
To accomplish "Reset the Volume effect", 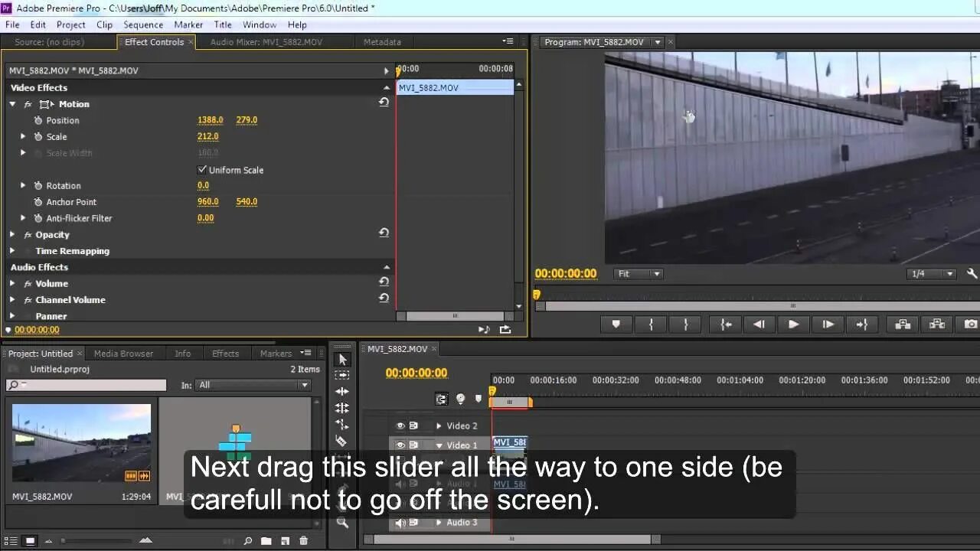I will pos(384,282).
